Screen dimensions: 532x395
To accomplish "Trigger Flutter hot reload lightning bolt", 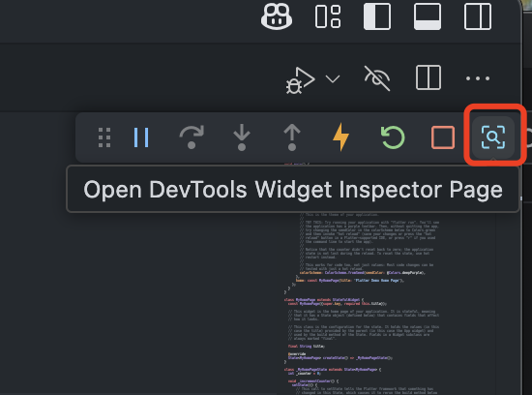I will [341, 137].
